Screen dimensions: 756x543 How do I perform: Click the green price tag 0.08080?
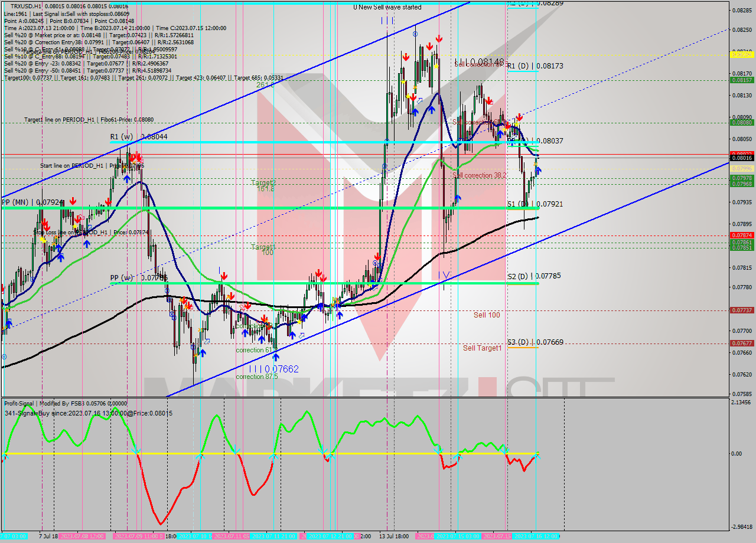(742, 123)
